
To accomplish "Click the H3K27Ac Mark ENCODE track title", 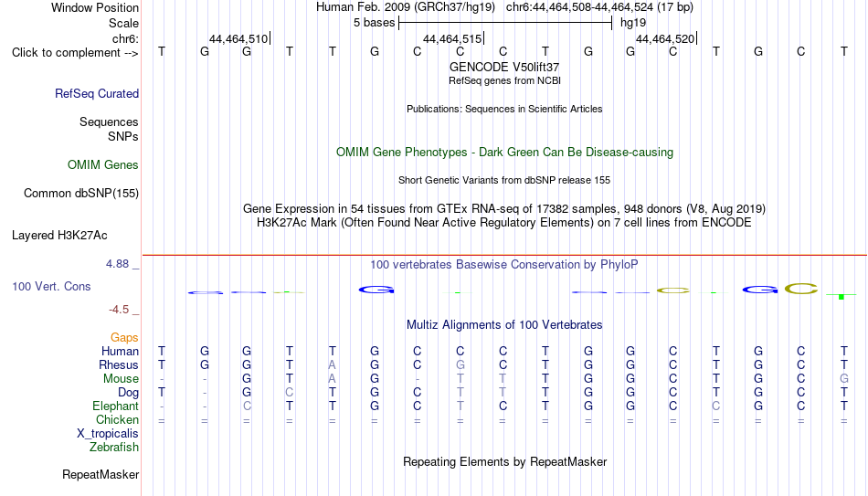I will pyautogui.click(x=504, y=223).
